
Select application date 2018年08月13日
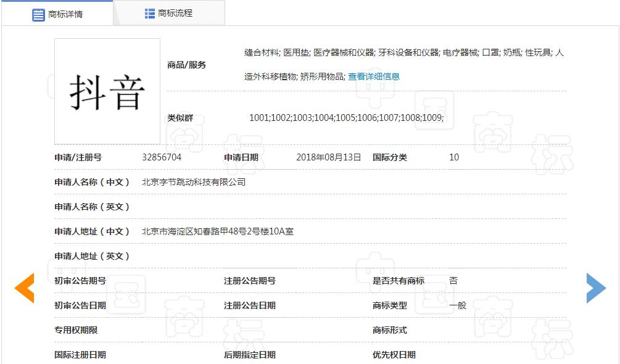(329, 157)
